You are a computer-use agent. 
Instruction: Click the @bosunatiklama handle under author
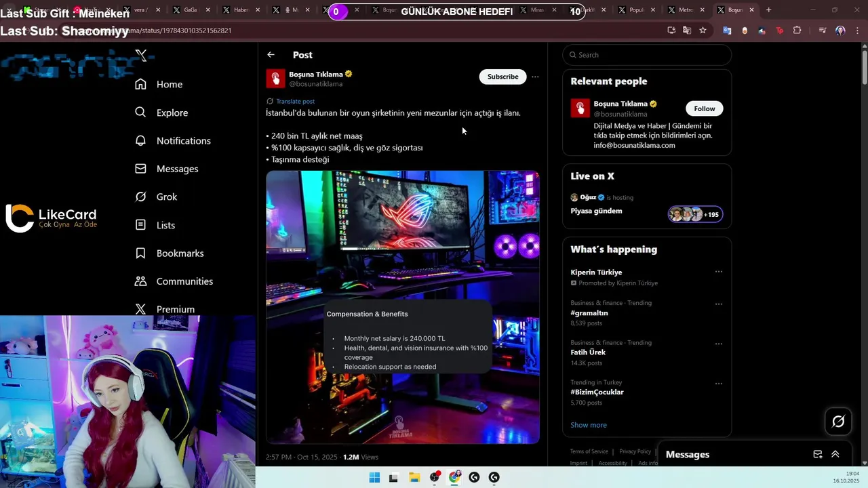[316, 84]
